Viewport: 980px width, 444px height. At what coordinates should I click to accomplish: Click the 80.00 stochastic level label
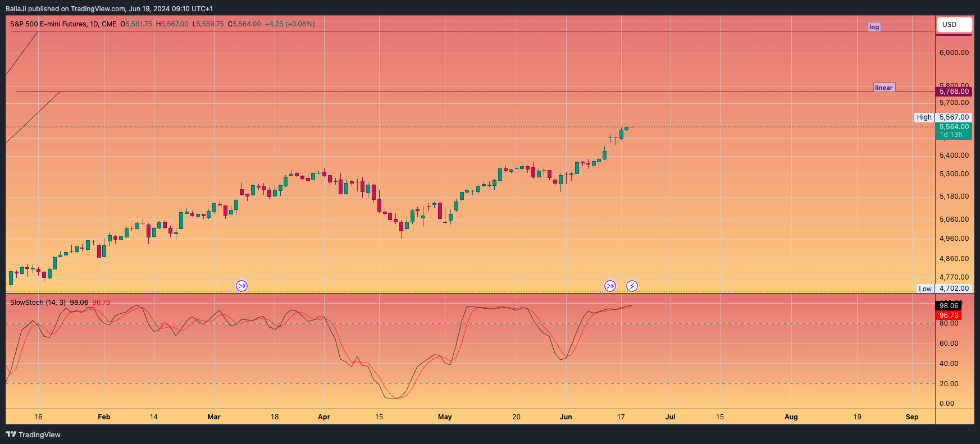tap(949, 323)
